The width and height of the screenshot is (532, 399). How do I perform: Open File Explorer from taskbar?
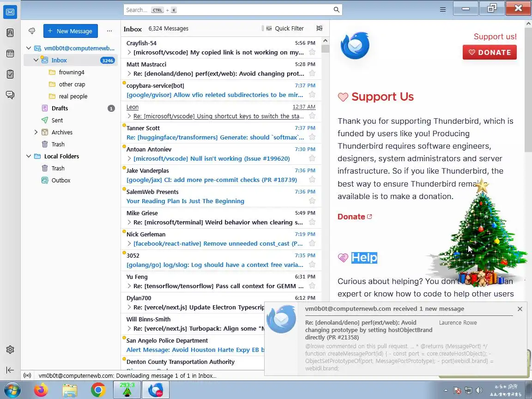[70, 390]
